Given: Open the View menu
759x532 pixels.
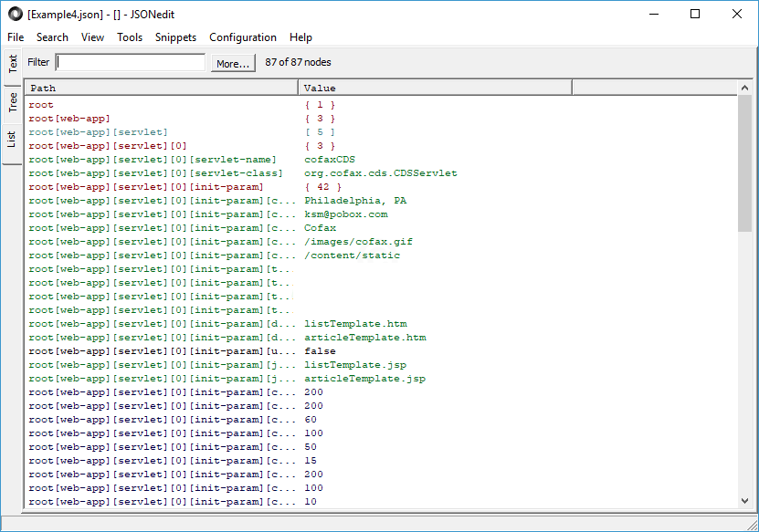Looking at the screenshot, I should tap(92, 37).
